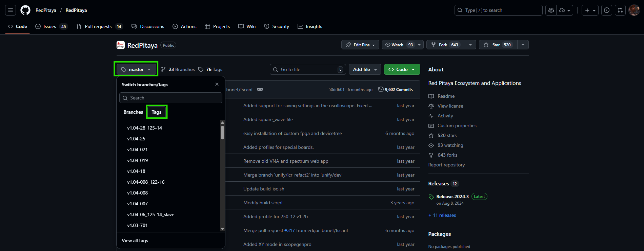Expand commit message ellipsis button
Image resolution: width=644 pixels, height=251 pixels.
[x=260, y=89]
